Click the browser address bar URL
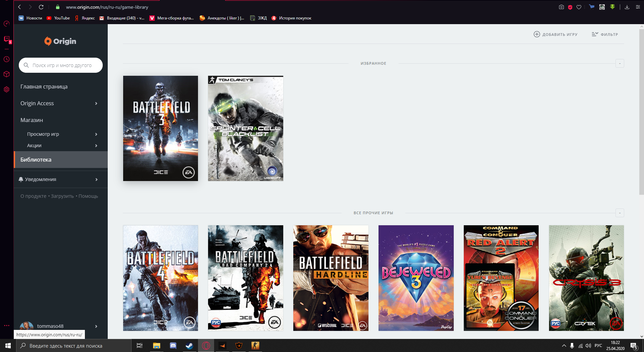The height and width of the screenshot is (352, 644). pos(107,7)
